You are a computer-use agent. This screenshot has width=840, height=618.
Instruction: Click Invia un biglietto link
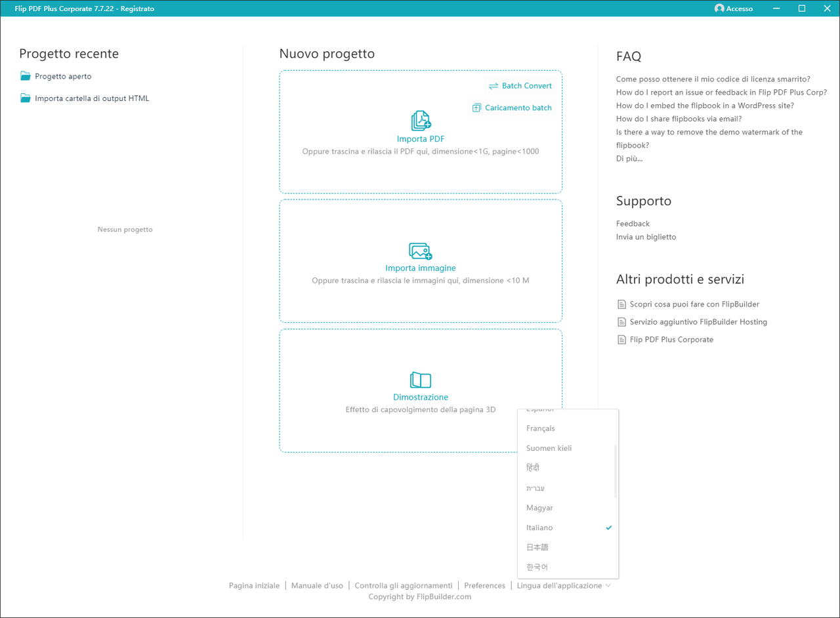tap(646, 237)
